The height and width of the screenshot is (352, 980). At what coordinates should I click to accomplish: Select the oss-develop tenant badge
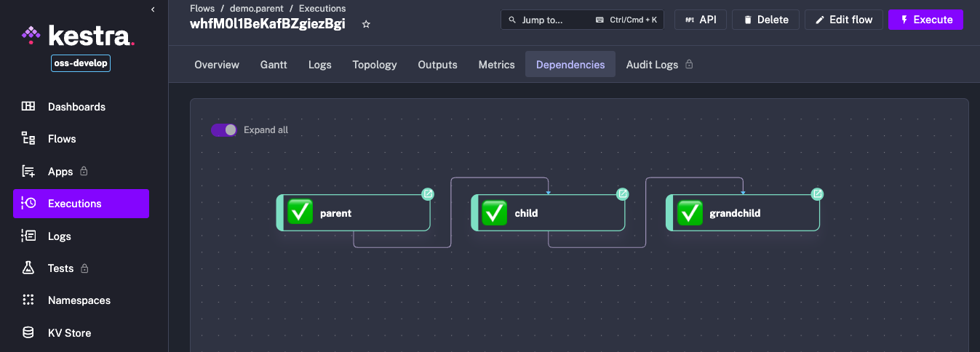point(81,63)
